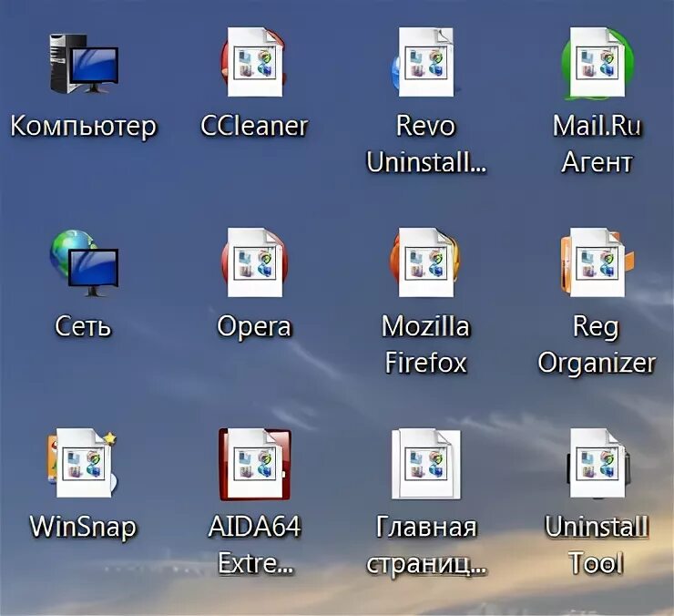Click the 'Сеть' text label
674x616 pixels.
[x=83, y=326]
